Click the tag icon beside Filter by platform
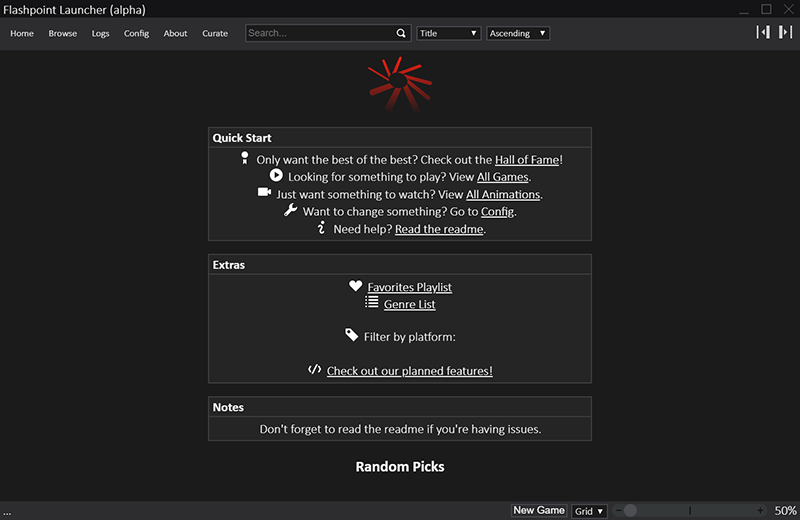The height and width of the screenshot is (520, 800). tap(352, 335)
